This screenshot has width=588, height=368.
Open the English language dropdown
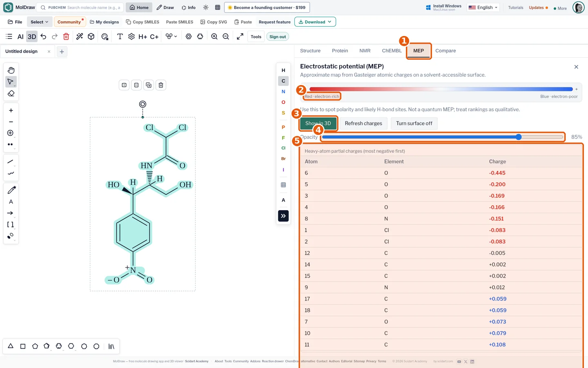tap(483, 8)
